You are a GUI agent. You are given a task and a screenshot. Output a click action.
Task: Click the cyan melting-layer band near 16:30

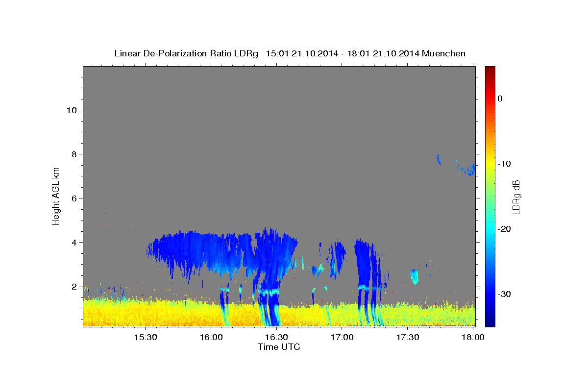tap(269, 292)
